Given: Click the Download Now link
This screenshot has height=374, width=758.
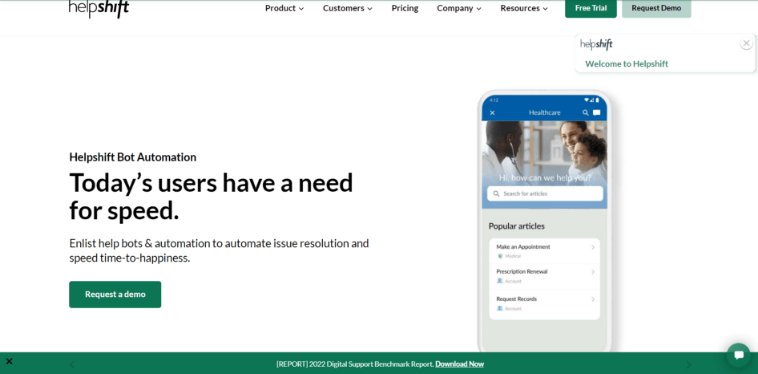Looking at the screenshot, I should [459, 364].
